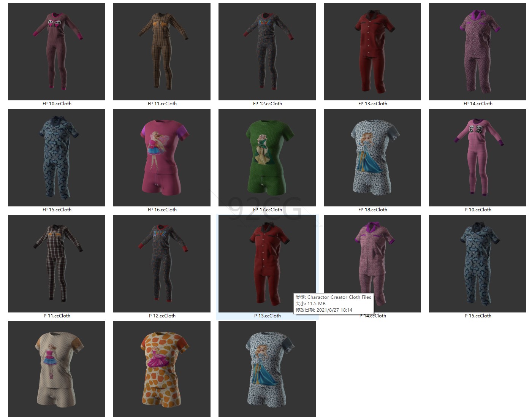The height and width of the screenshot is (417, 532).
Task: Click the P 12.ccCloth dark patterned sleepwear
Action: [x=161, y=263]
